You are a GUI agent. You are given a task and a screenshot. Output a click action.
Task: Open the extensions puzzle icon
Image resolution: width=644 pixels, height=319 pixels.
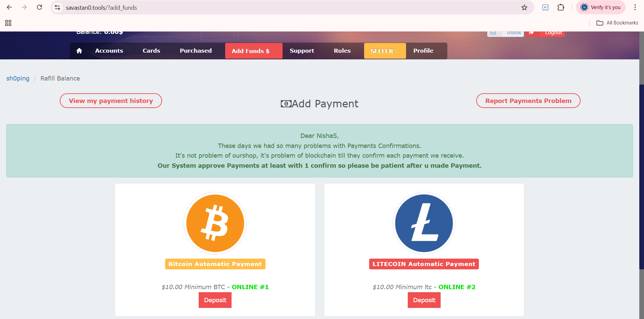click(x=561, y=7)
